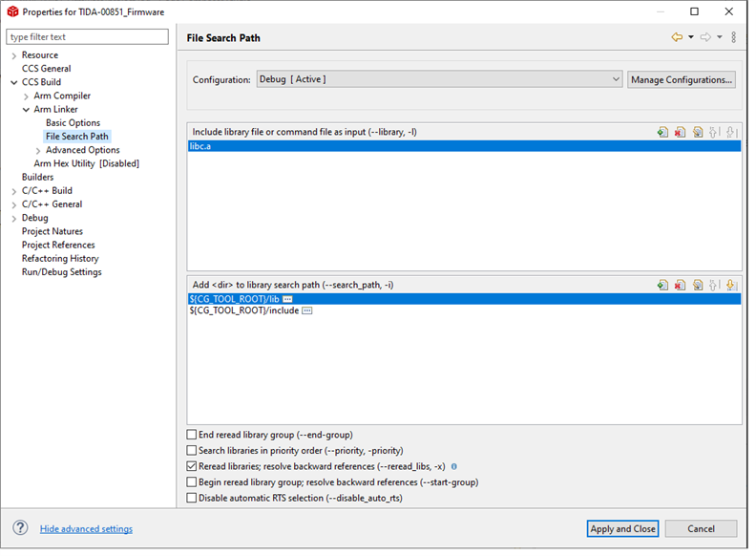This screenshot has height=556, width=756.
Task: Click the Manage Configurations button
Action: coord(681,79)
